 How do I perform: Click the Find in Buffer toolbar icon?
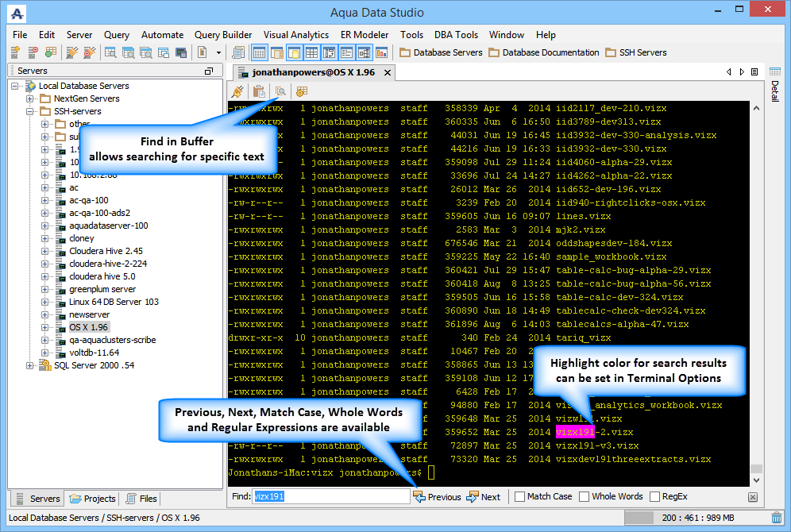pyautogui.click(x=280, y=91)
